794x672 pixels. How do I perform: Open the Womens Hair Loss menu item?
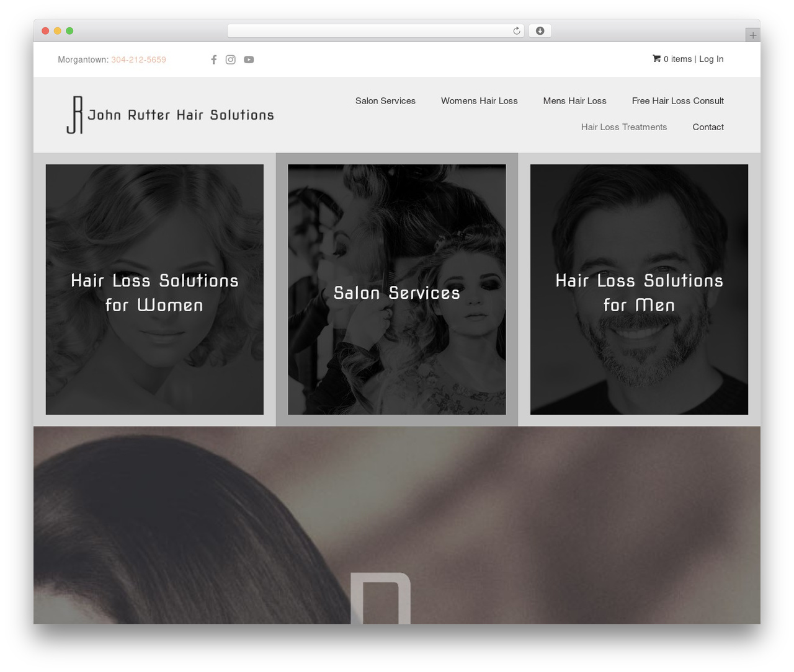pyautogui.click(x=480, y=101)
